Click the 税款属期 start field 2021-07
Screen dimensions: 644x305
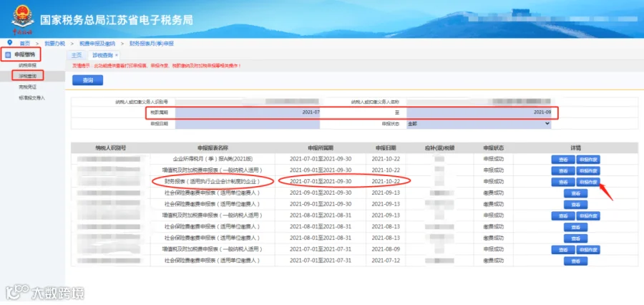248,112
